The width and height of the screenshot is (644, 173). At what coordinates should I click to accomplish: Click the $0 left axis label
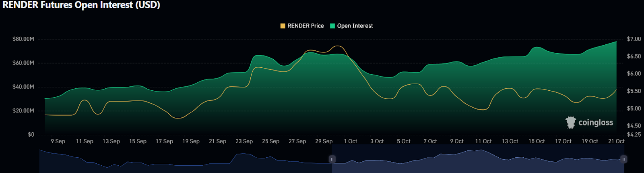pos(31,134)
